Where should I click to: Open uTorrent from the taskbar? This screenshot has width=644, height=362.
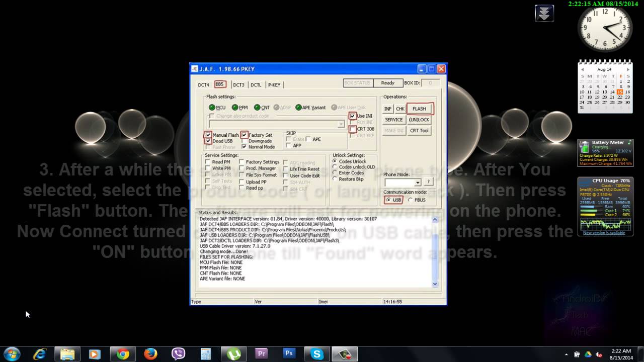(x=233, y=354)
